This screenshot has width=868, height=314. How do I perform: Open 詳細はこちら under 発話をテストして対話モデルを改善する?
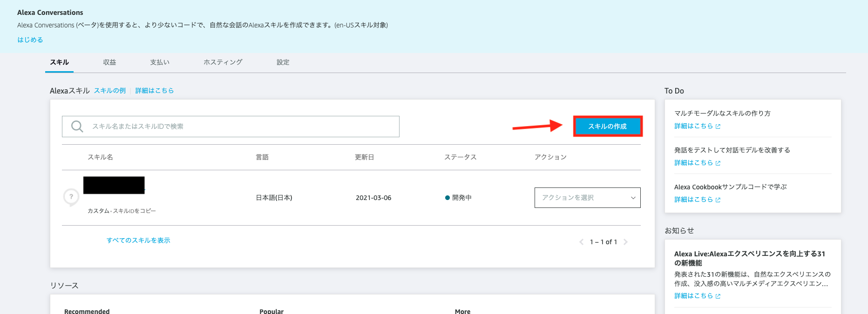point(694,163)
